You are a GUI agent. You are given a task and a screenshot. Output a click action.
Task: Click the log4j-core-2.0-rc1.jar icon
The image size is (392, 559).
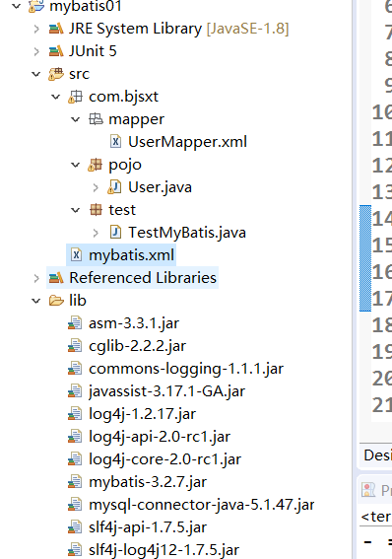(x=75, y=459)
